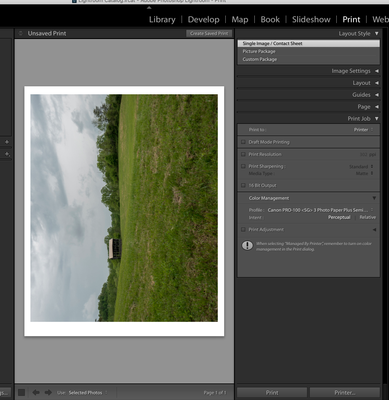Expand the Print Adjustment section
389x400 pixels.
(374, 229)
